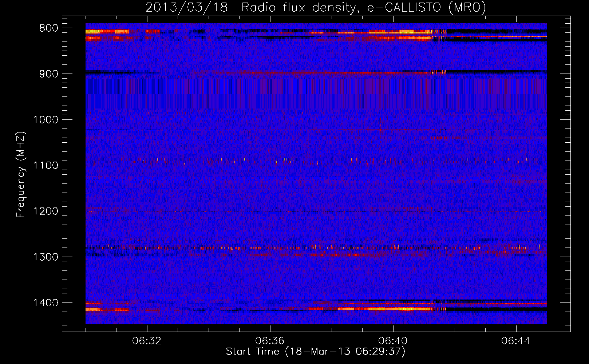Select the 900 frequency tick label
Image resolution: width=589 pixels, height=364 pixels.
click(x=48, y=74)
